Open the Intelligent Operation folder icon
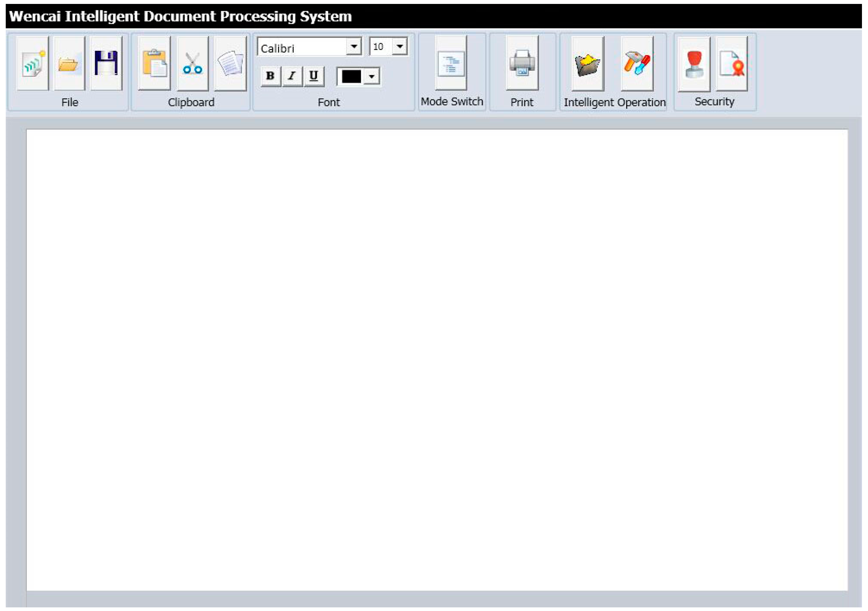The image size is (868, 611). (588, 63)
